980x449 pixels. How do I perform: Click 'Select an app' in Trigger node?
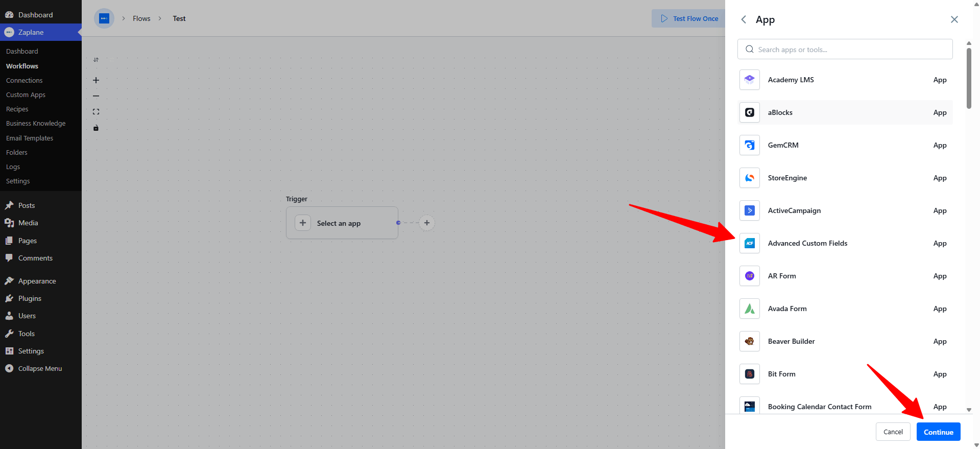point(339,223)
